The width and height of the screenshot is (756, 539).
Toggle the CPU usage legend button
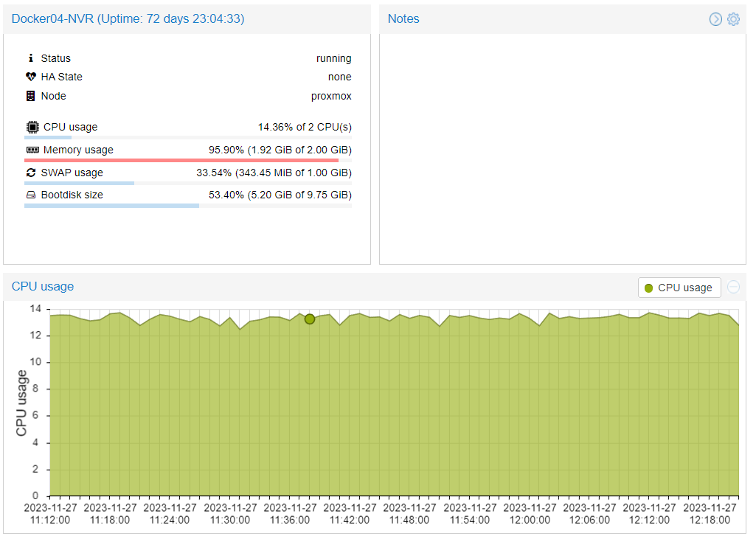679,288
